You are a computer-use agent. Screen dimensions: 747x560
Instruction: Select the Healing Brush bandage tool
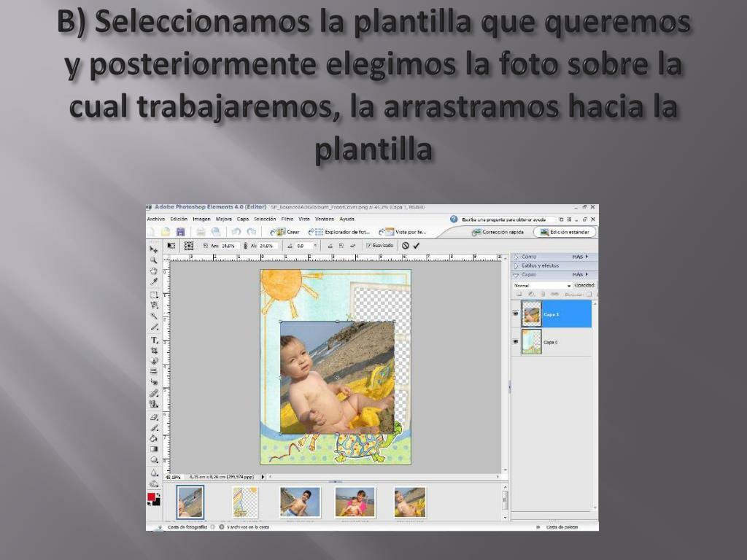pos(153,393)
